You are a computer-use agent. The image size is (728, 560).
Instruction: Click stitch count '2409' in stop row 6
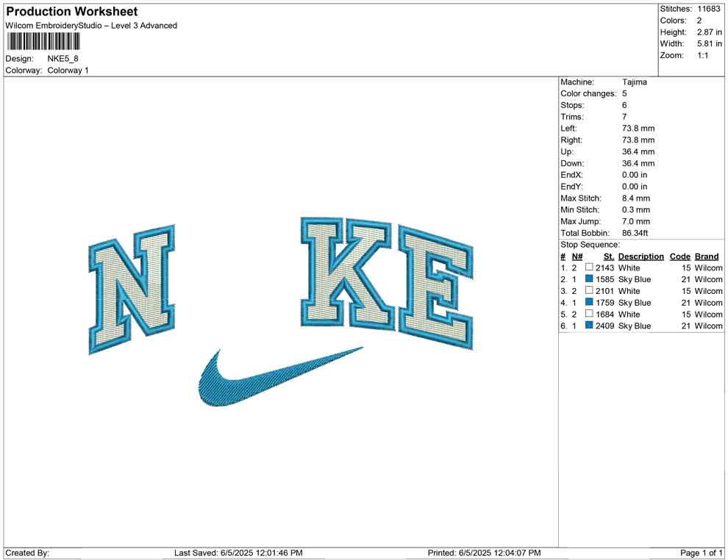tap(604, 326)
